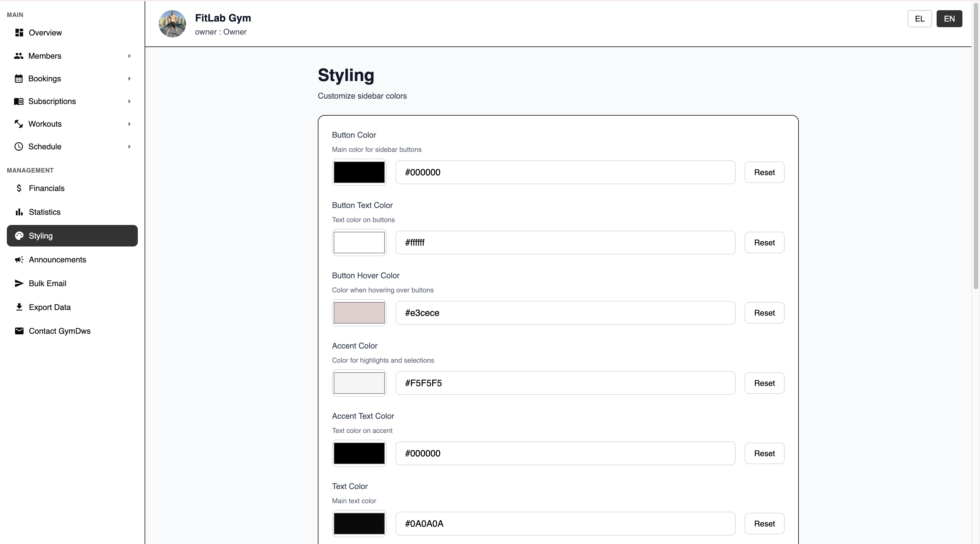Open Text Color swatch picker
The width and height of the screenshot is (980, 544).
tap(359, 524)
